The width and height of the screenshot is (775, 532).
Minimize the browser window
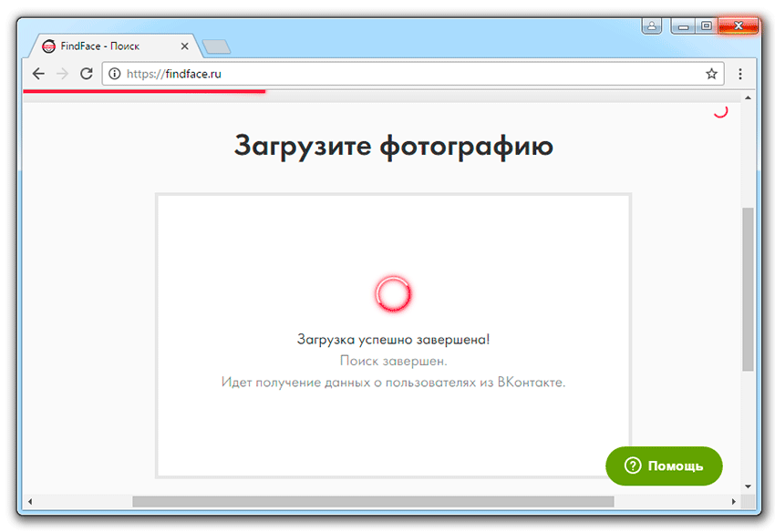pos(684,26)
